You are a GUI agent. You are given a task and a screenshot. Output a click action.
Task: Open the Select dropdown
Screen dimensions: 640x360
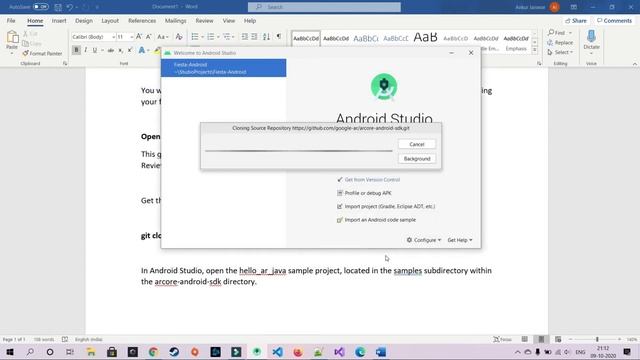pos(560,52)
